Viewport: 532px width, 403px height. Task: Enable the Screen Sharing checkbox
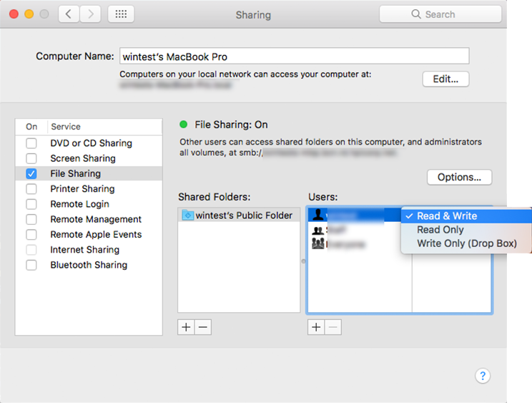click(x=31, y=158)
